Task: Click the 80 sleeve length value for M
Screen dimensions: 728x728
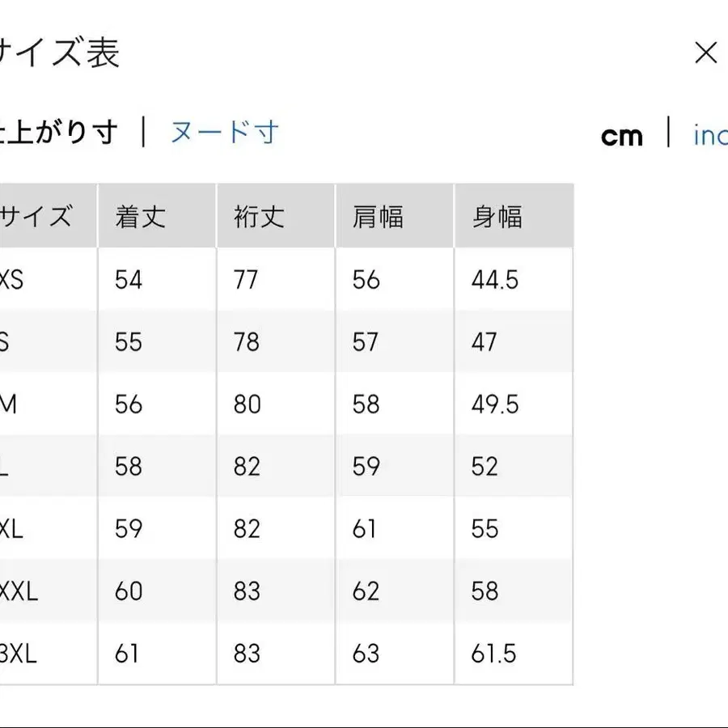Action: click(x=248, y=404)
